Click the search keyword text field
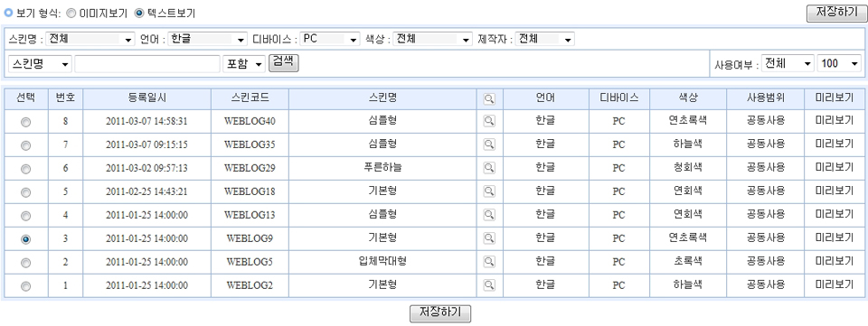The image size is (868, 326). pyautogui.click(x=147, y=64)
